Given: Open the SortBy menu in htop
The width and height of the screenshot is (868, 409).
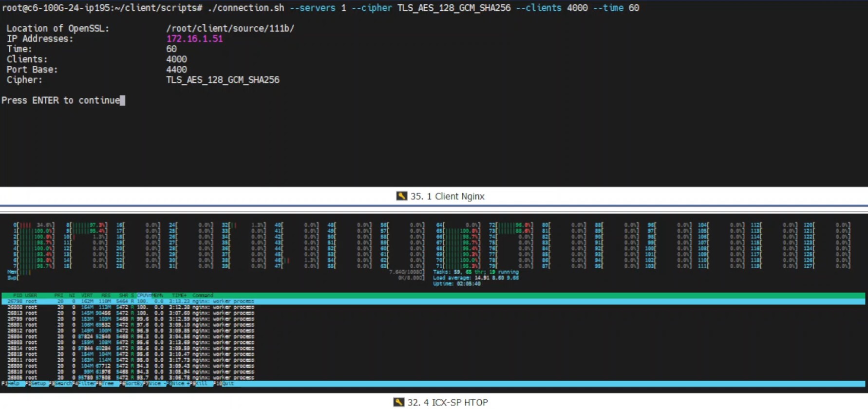Looking at the screenshot, I should 134,384.
